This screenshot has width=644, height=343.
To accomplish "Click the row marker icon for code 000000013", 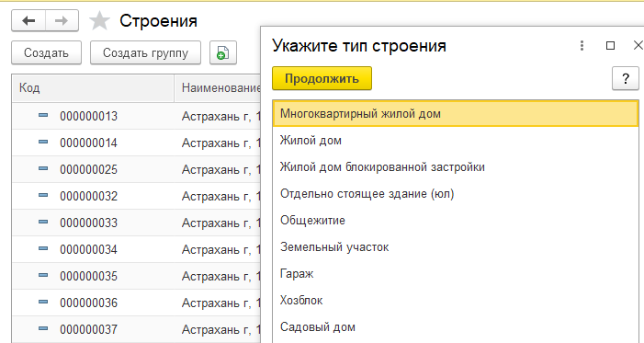I will pyautogui.click(x=43, y=116).
